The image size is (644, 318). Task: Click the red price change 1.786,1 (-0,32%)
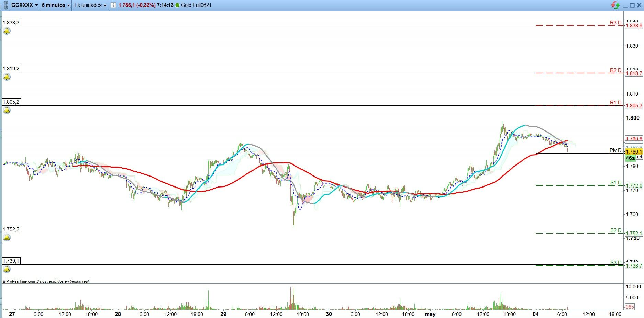point(137,5)
